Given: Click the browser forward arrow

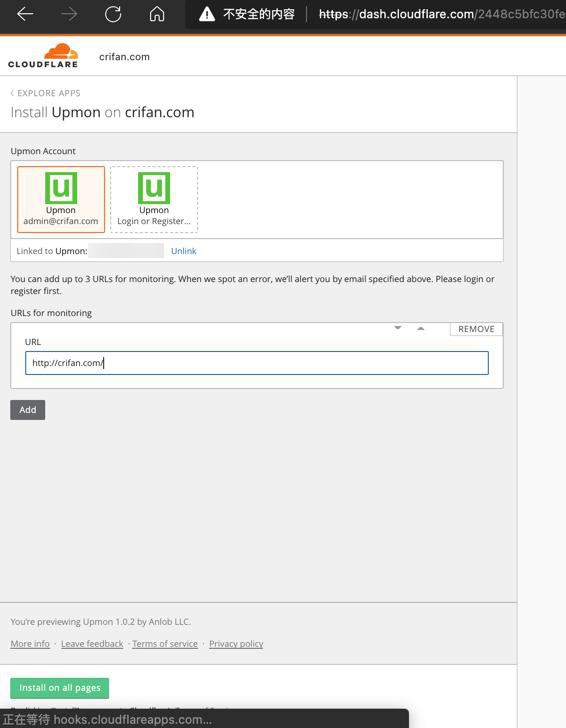Looking at the screenshot, I should pos(69,14).
